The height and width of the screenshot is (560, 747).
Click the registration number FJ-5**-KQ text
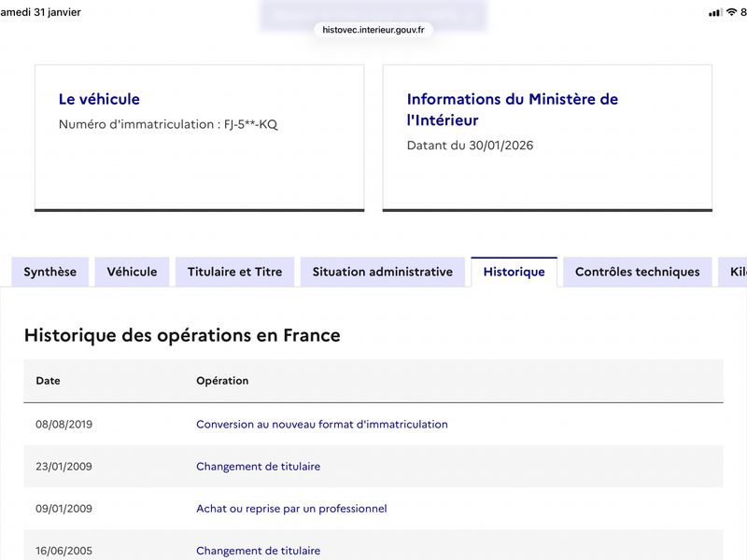(x=250, y=124)
